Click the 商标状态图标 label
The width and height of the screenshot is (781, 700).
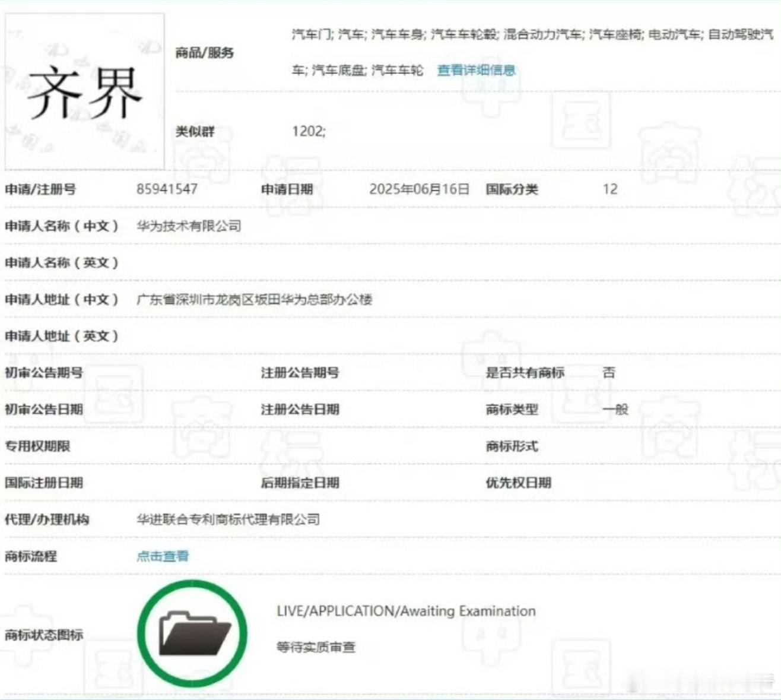coord(44,635)
